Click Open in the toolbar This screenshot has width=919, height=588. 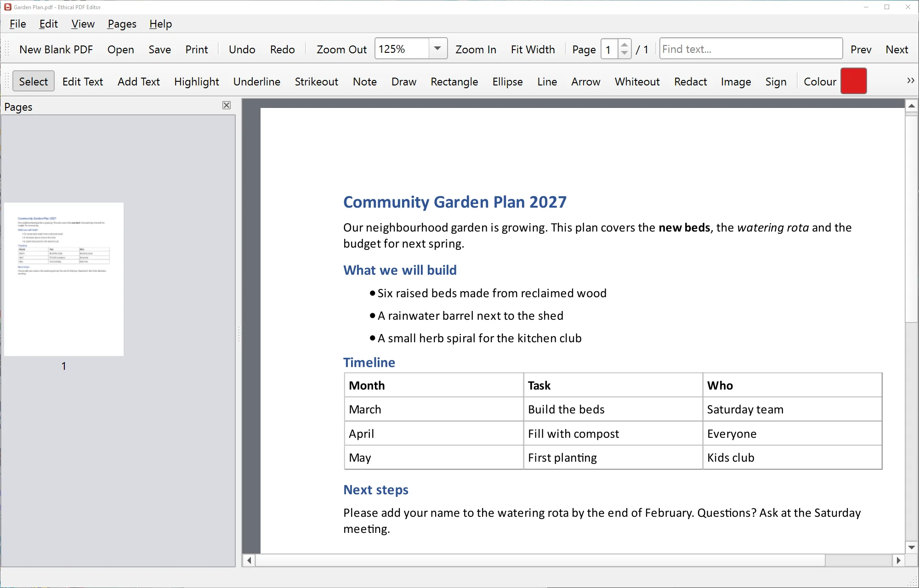click(x=121, y=49)
